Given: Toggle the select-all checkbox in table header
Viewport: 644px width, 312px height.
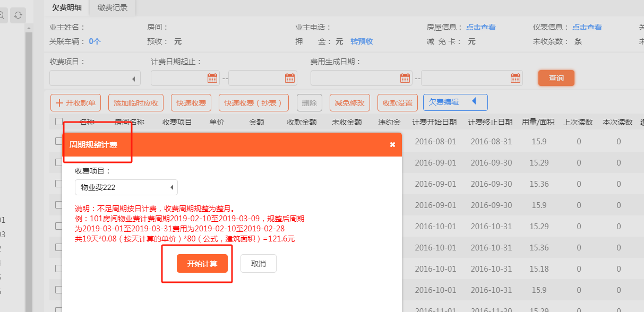Looking at the screenshot, I should pyautogui.click(x=59, y=122).
